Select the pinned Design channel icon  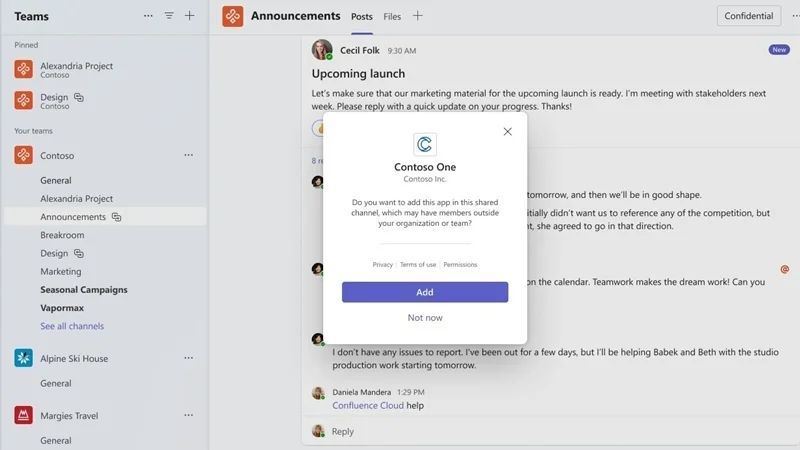pyautogui.click(x=23, y=101)
